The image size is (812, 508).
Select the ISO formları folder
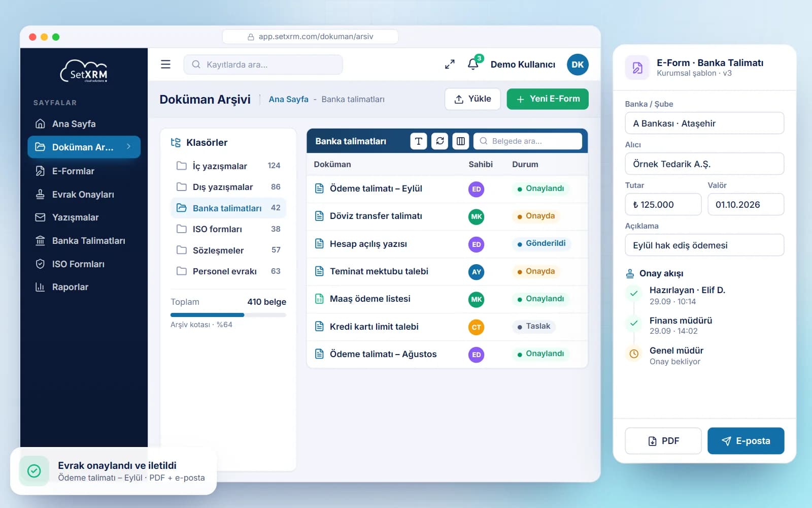[x=228, y=229]
